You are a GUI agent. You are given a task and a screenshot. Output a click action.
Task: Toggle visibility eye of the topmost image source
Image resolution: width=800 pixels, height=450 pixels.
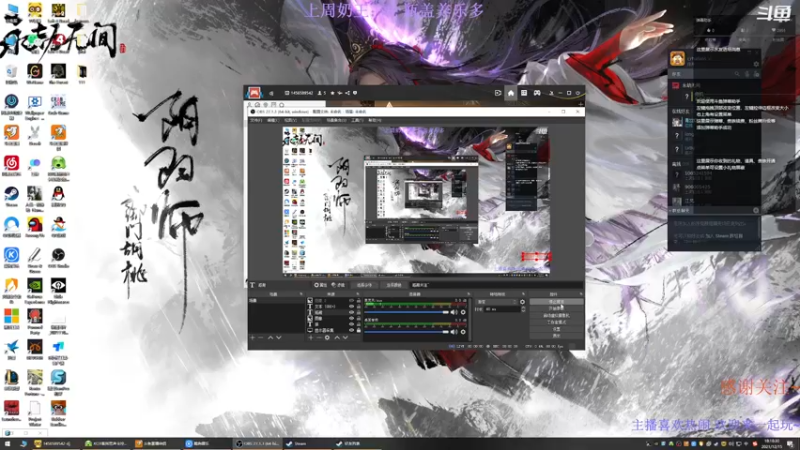352,301
